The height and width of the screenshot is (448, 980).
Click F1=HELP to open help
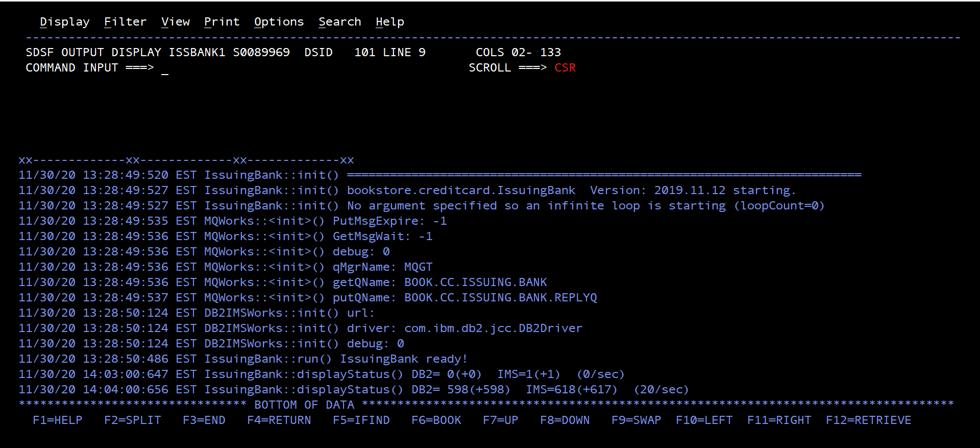point(57,420)
